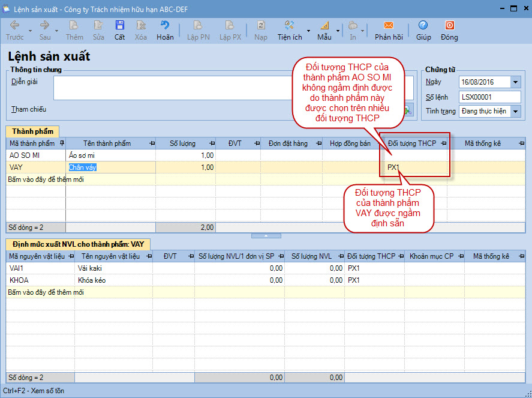Image resolution: width=532 pixels, height=398 pixels.
Task: Open Tiện ích utilities tool
Action: (290, 30)
